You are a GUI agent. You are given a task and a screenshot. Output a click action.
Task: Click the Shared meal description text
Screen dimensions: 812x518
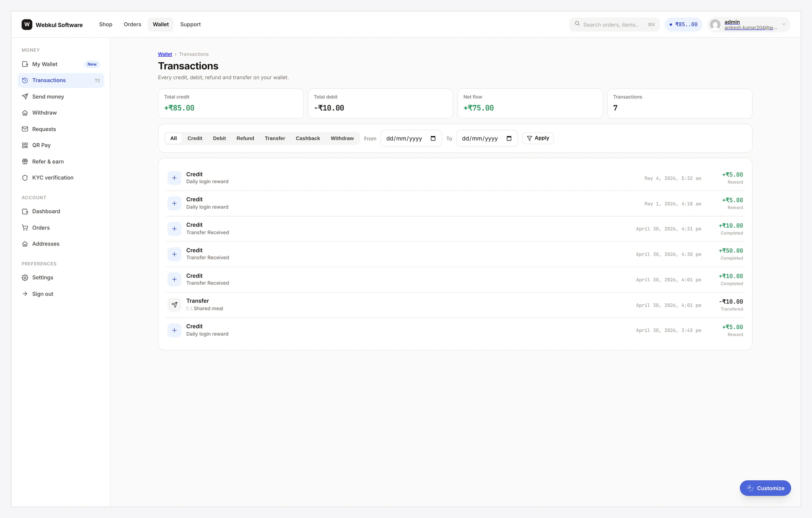[x=208, y=309]
